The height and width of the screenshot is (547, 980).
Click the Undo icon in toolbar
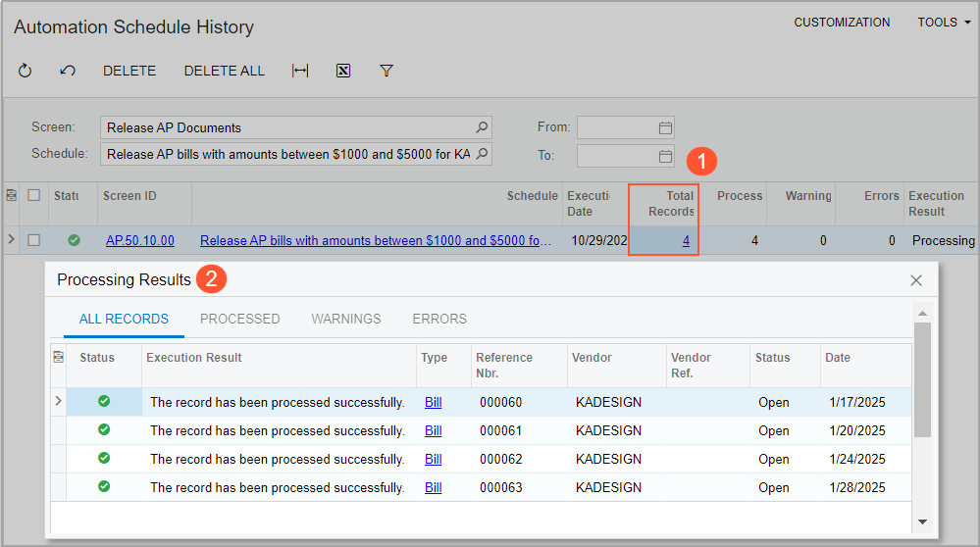(x=68, y=71)
